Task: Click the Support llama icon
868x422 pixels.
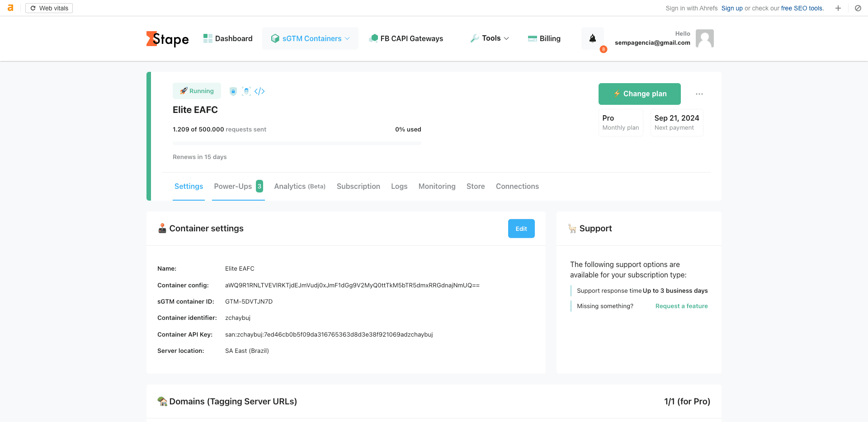Action: (572, 229)
